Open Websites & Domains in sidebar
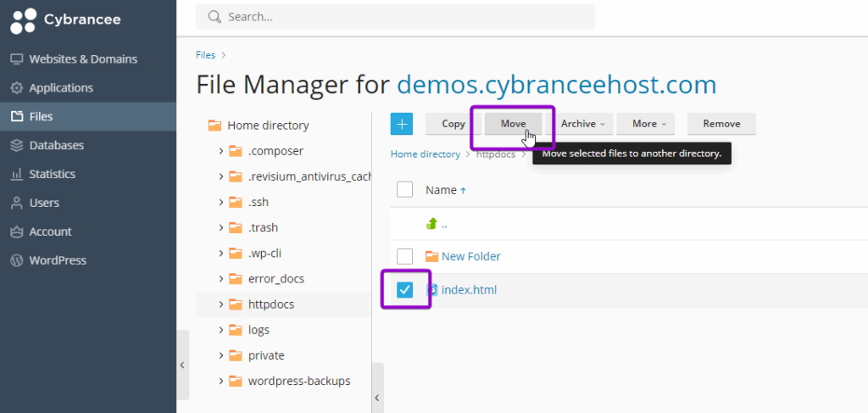Viewport: 868px width, 413px height. tap(88, 59)
